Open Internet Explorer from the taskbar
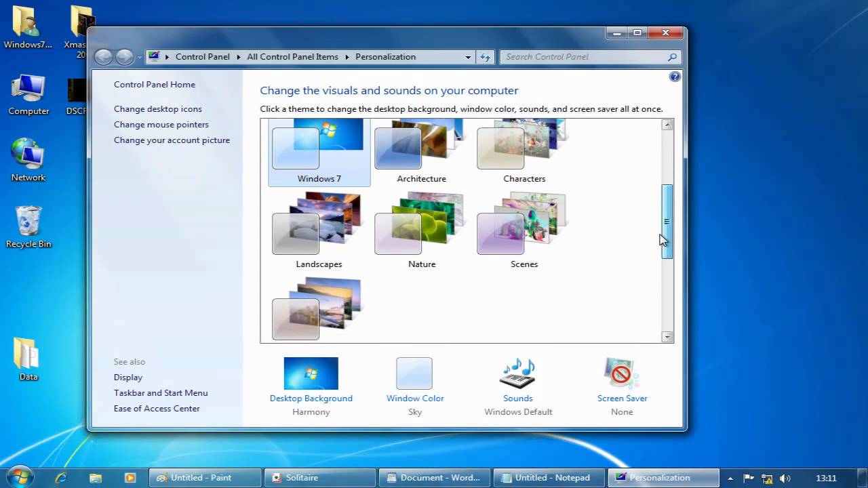Screen dimensions: 868x488 coord(61,478)
